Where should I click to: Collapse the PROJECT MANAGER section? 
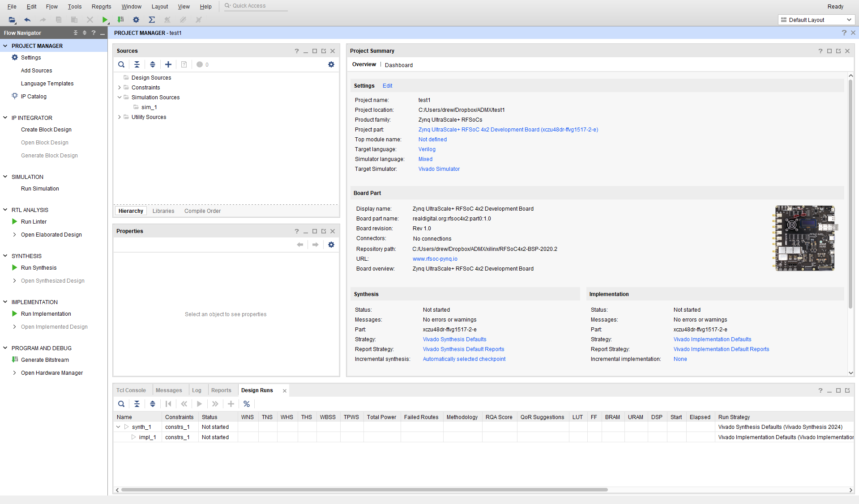point(5,46)
